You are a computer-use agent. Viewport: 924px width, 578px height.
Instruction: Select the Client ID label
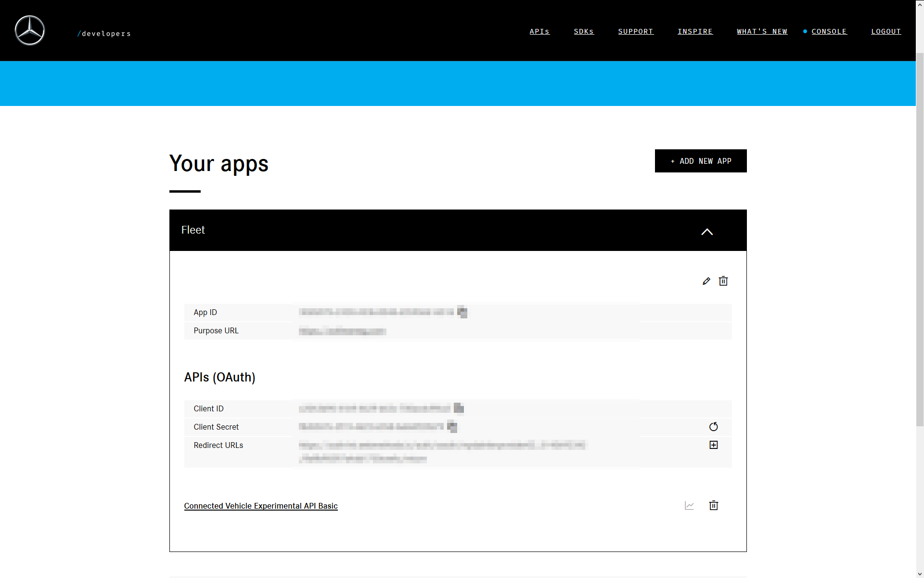tap(208, 408)
